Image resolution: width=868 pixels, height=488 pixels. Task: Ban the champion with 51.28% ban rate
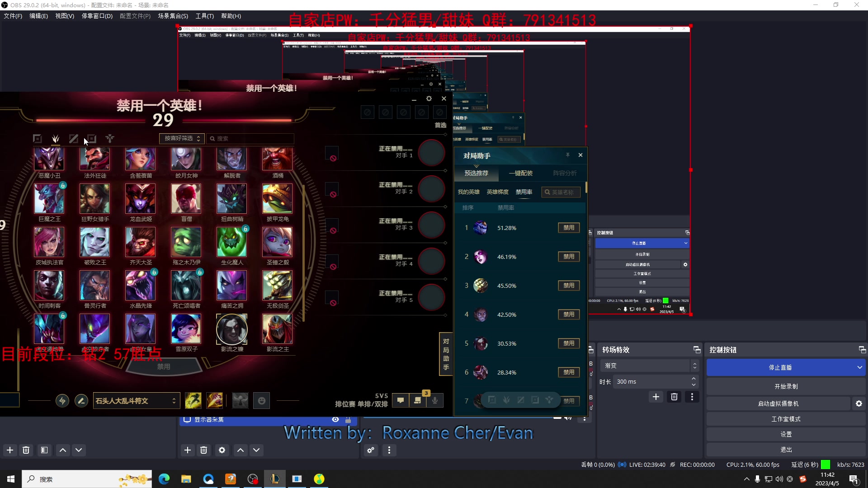[x=569, y=228]
